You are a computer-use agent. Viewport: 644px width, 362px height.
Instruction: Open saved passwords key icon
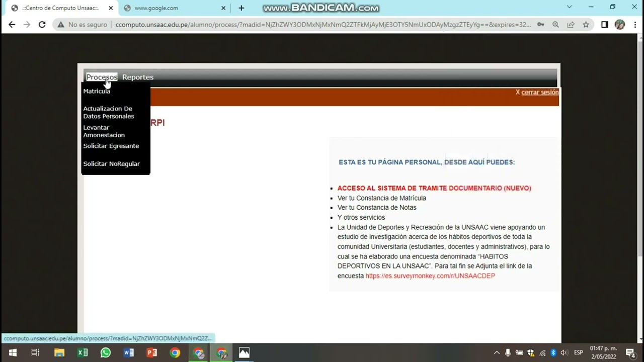click(x=540, y=25)
